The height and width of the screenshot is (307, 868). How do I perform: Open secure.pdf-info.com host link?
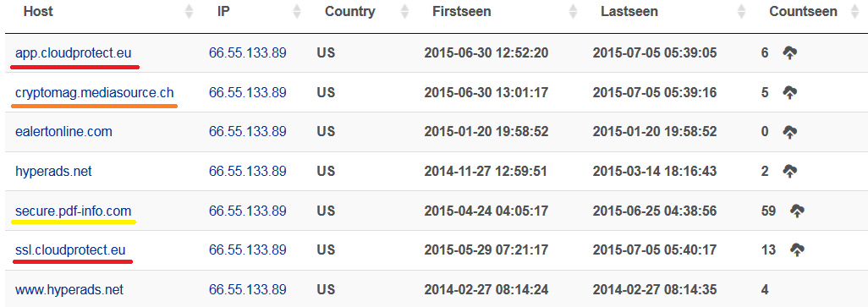pyautogui.click(x=73, y=211)
